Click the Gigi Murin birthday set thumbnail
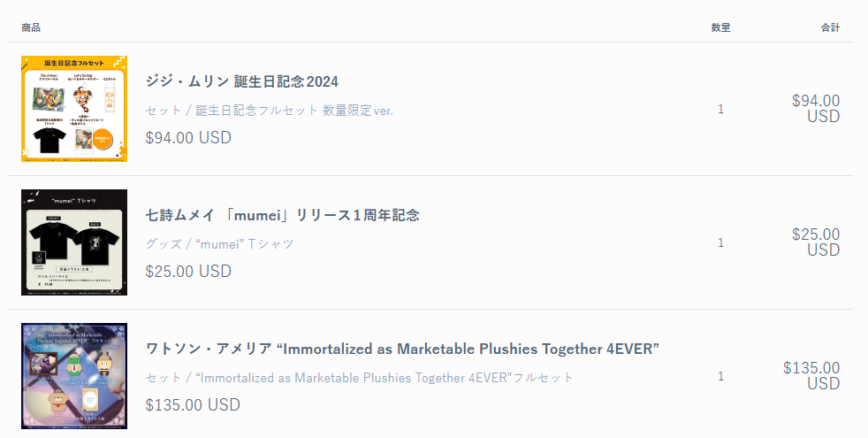 [74, 109]
